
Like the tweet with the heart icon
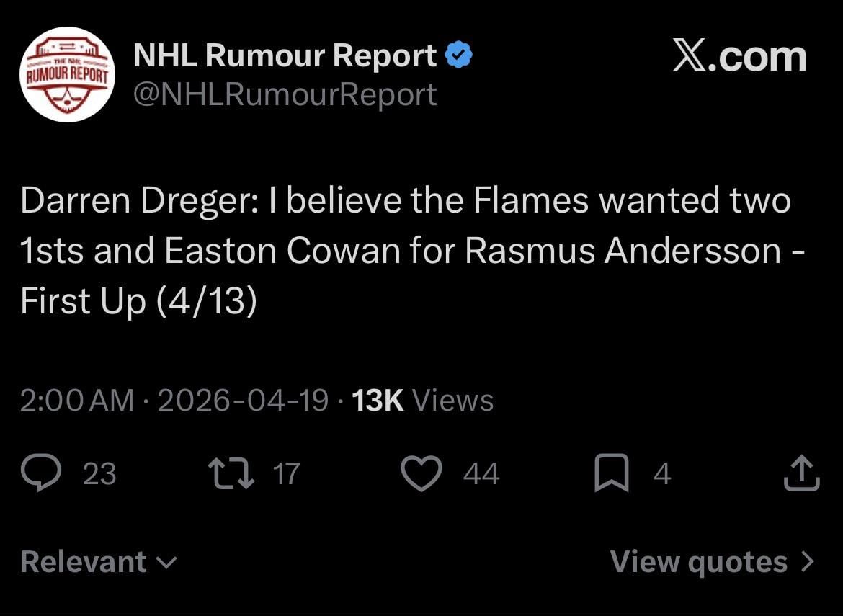pyautogui.click(x=421, y=474)
